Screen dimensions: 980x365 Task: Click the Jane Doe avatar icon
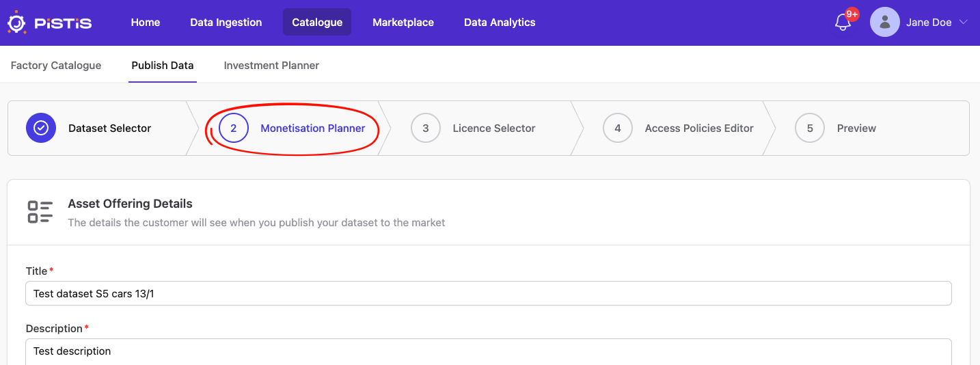[884, 23]
